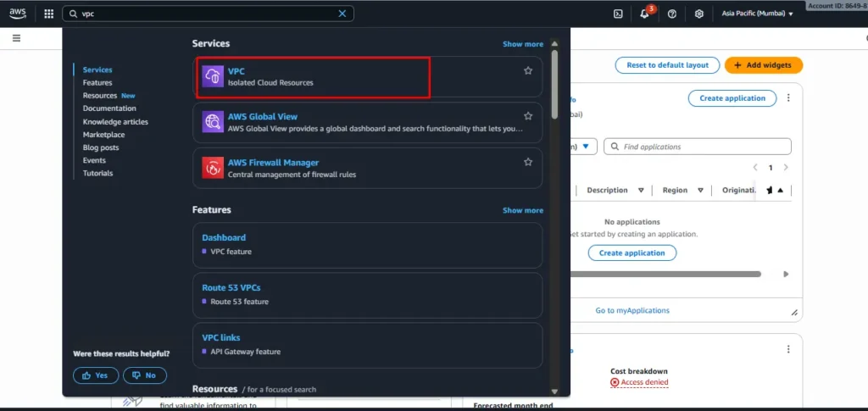Select Marketplace in the search filter list

coord(104,135)
